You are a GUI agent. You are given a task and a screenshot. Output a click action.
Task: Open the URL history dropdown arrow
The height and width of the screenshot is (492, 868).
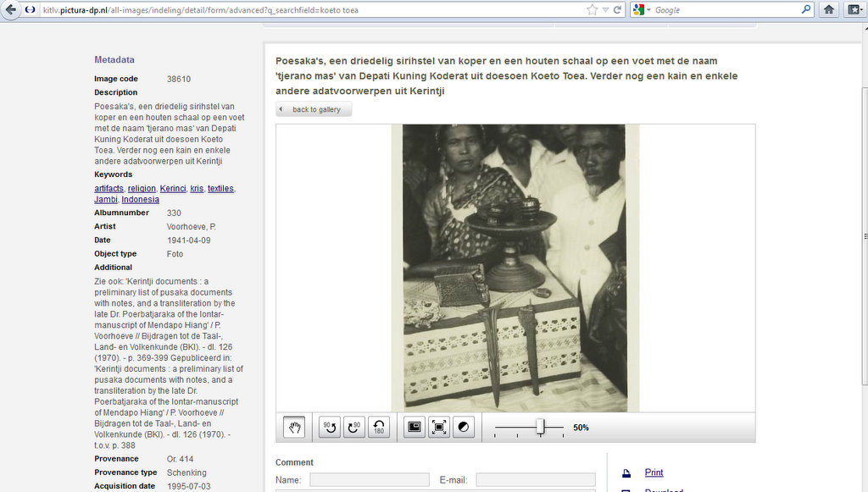[x=605, y=10]
